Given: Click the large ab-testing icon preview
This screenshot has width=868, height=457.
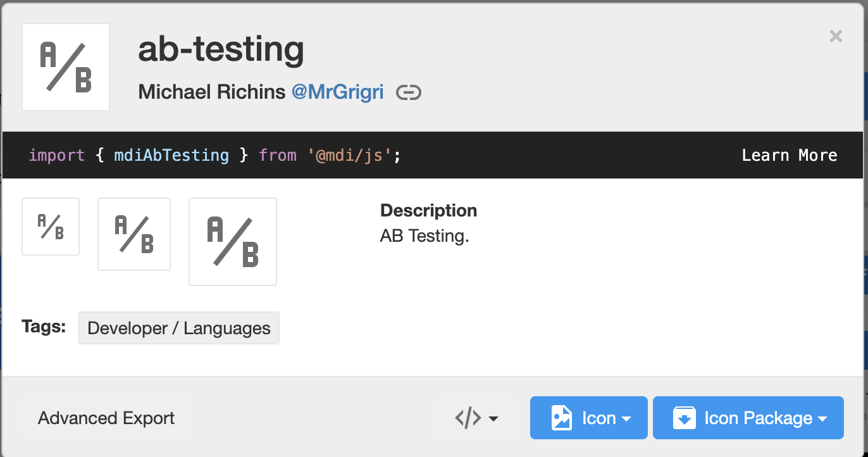Looking at the screenshot, I should coord(66,67).
